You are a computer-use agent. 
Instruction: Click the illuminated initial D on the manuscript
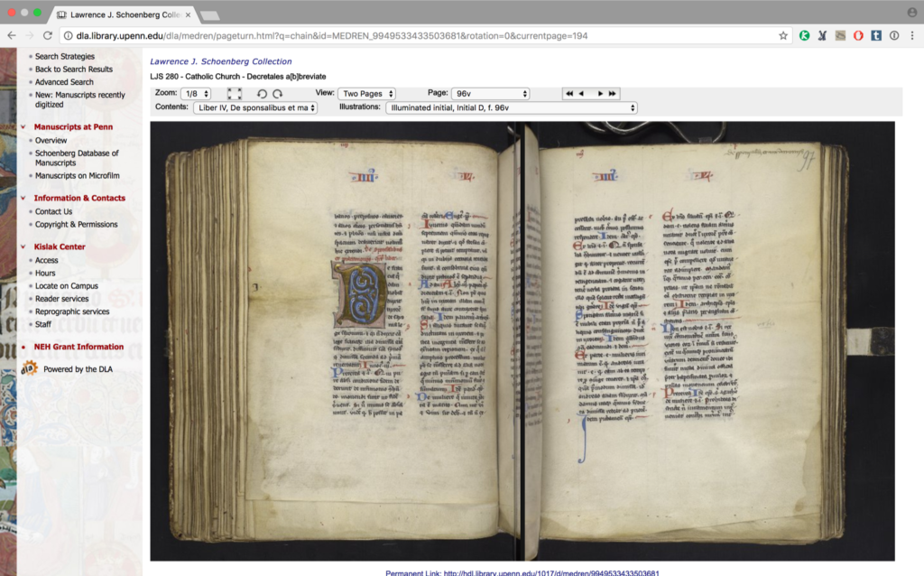[x=360, y=293]
